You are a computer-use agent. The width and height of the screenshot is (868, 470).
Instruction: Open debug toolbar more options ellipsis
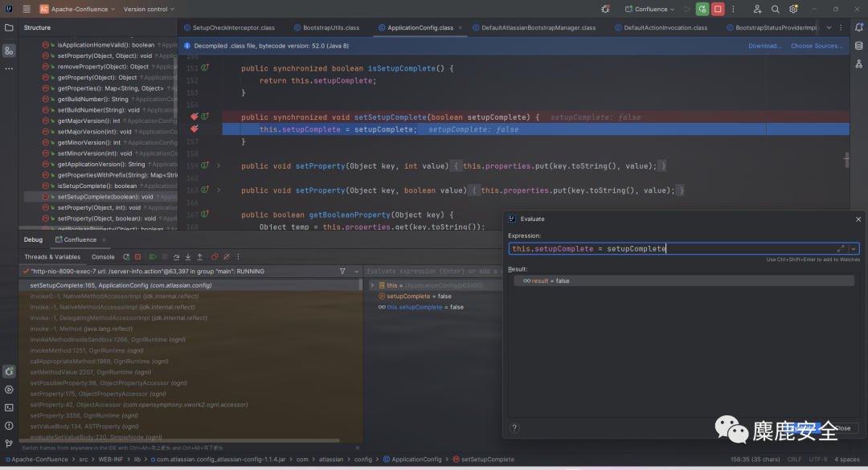pos(239,257)
